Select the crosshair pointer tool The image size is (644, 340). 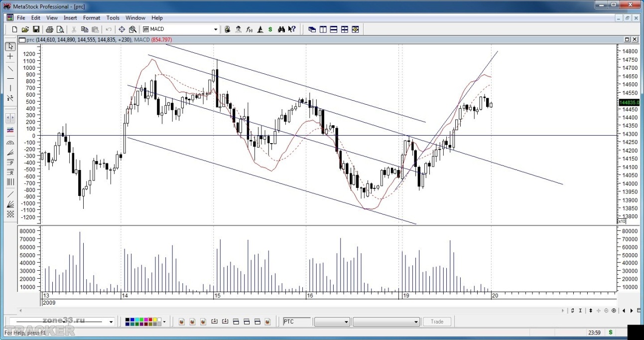click(10, 57)
